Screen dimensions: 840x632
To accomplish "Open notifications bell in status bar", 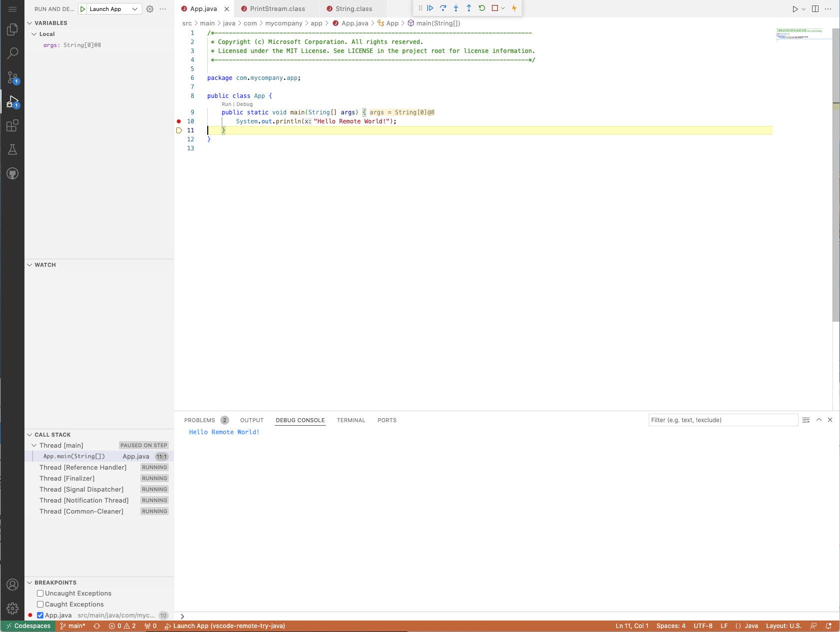I will [829, 626].
